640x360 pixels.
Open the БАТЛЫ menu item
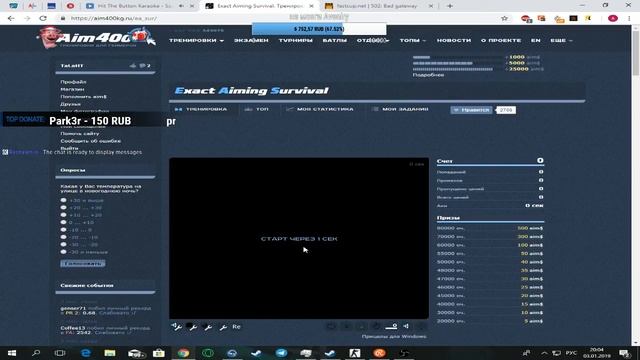tap(335, 40)
